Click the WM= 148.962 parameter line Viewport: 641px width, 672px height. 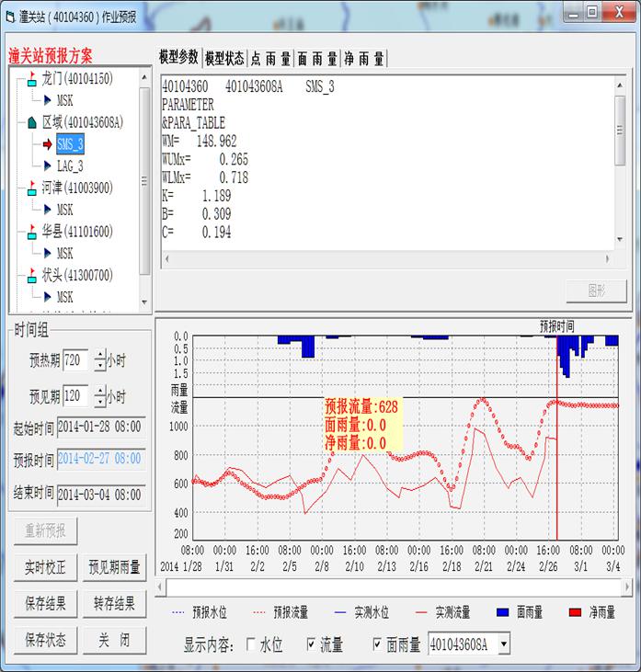point(200,141)
